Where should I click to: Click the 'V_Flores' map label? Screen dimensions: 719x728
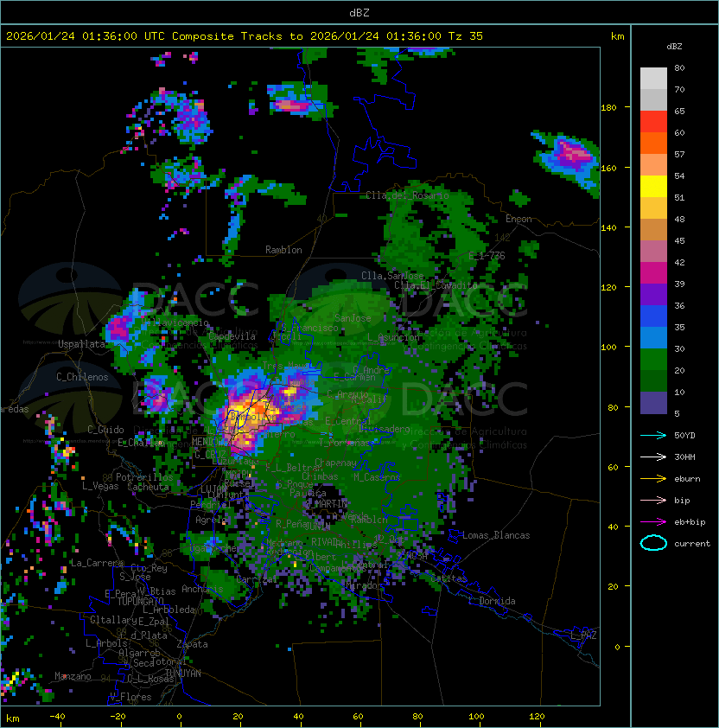(x=130, y=697)
